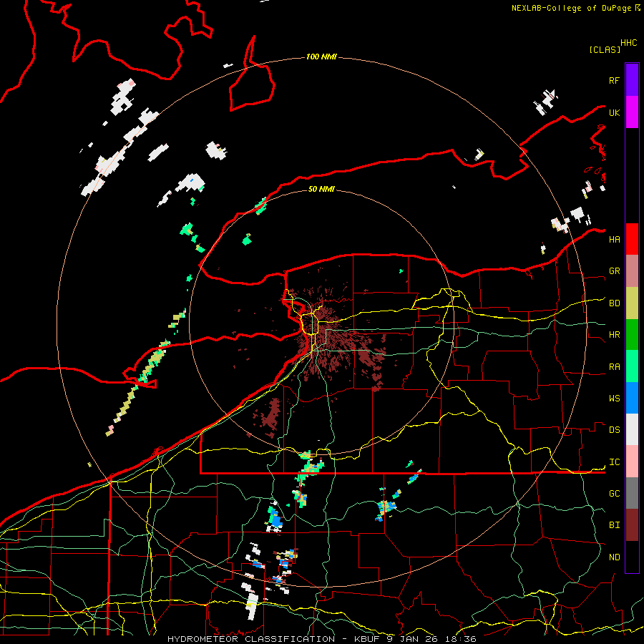
Task: Select the GR legend color block
Action: point(632,271)
